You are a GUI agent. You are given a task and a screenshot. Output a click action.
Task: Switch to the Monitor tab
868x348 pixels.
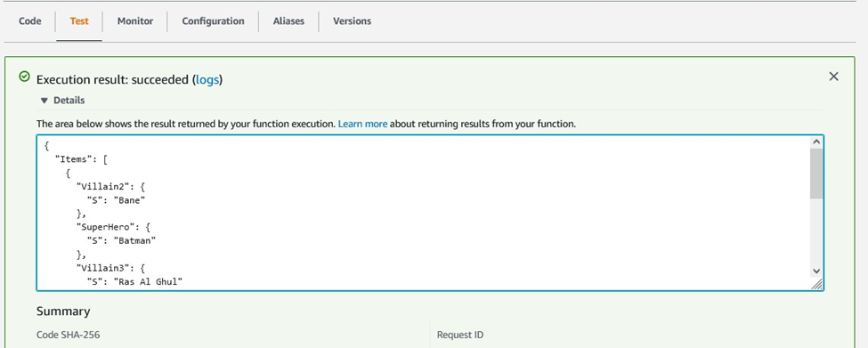click(x=135, y=21)
